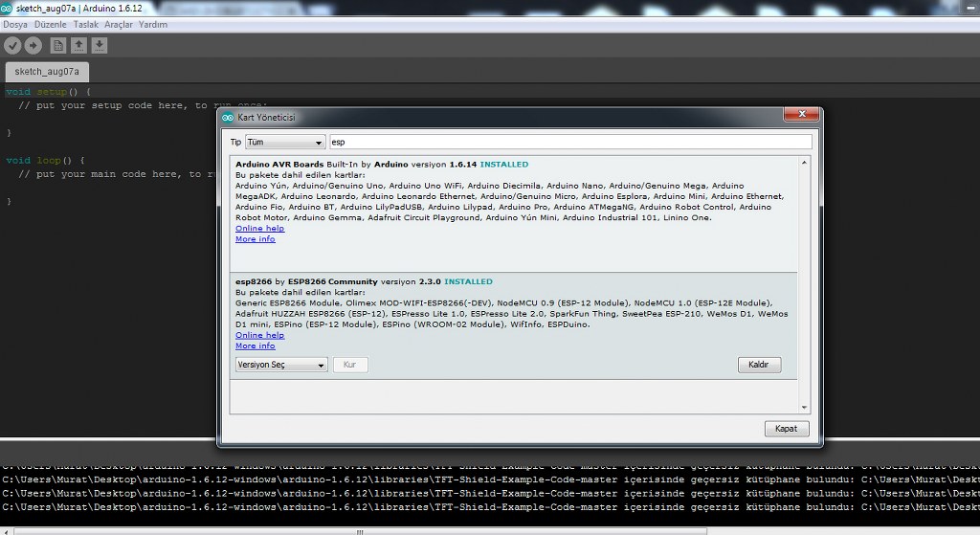Open the Düzenle menu
The image size is (980, 535).
coord(50,24)
